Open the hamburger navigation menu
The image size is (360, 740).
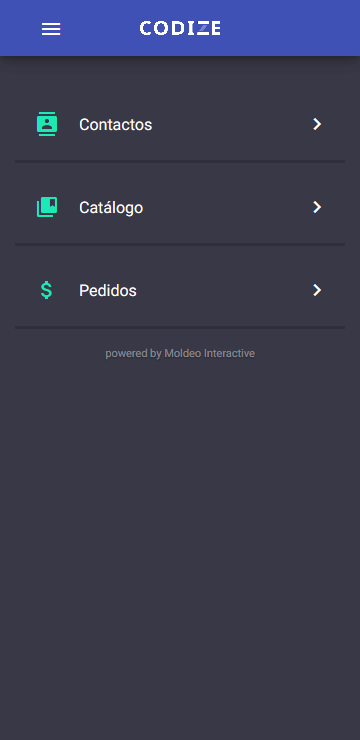click(x=51, y=29)
